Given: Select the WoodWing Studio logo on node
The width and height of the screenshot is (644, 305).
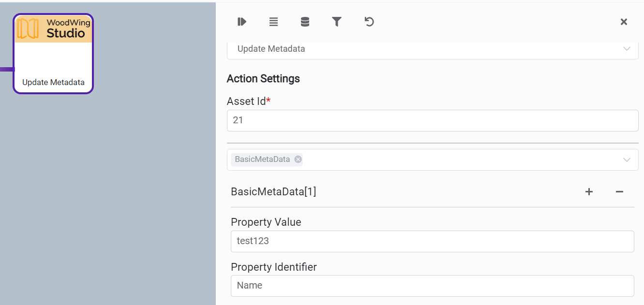Looking at the screenshot, I should pos(53,29).
